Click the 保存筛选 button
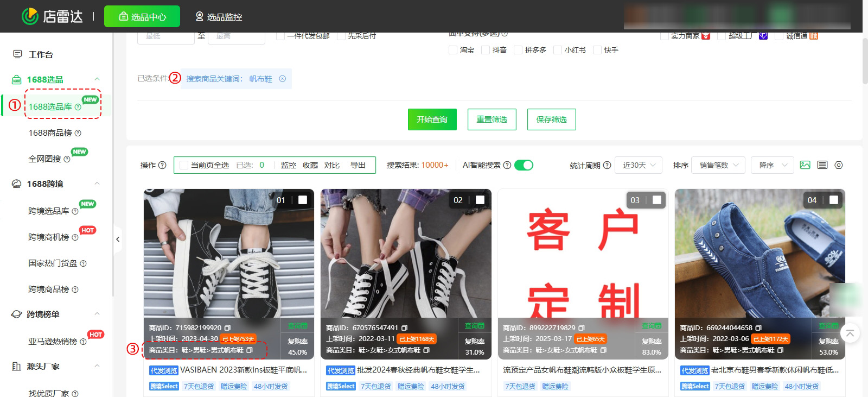 552,119
